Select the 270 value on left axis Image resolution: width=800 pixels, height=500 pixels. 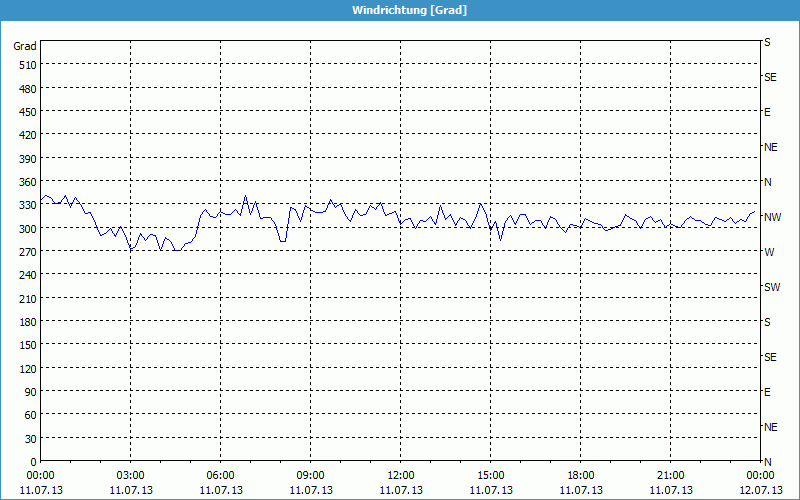tap(25, 251)
